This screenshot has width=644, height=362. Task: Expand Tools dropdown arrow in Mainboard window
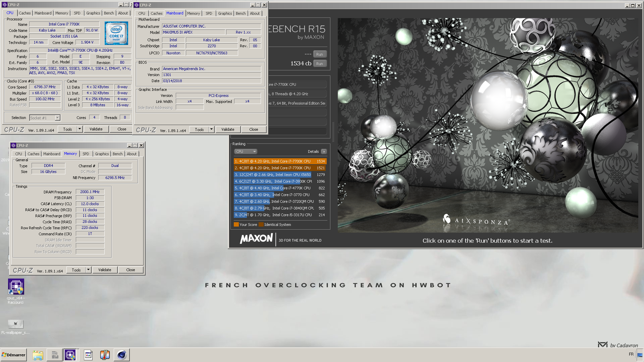[212, 129]
